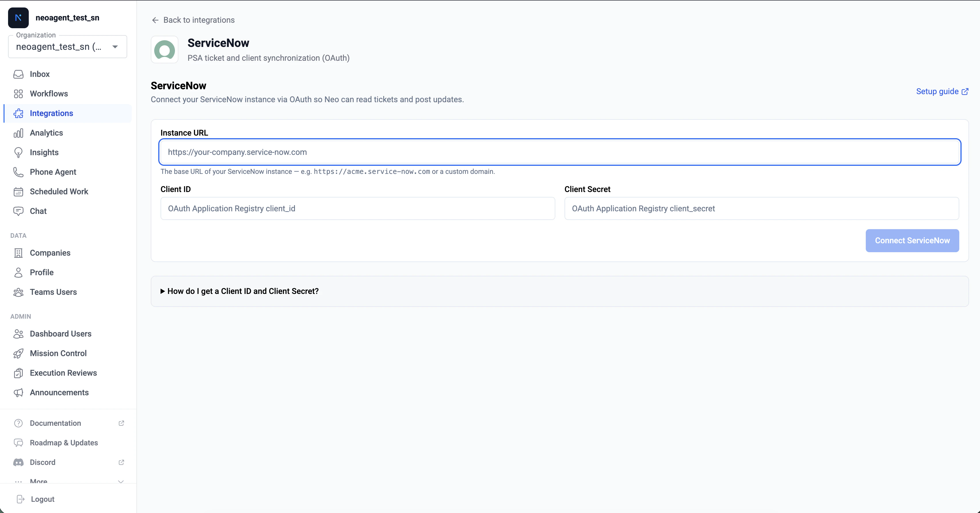Click the Setup guide external-link icon

[x=965, y=92]
